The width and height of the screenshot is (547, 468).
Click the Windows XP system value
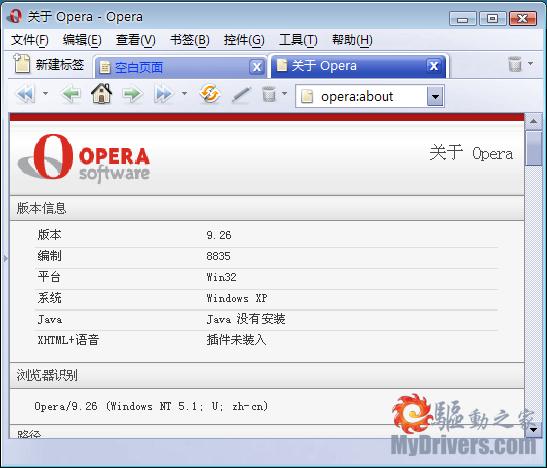(237, 298)
